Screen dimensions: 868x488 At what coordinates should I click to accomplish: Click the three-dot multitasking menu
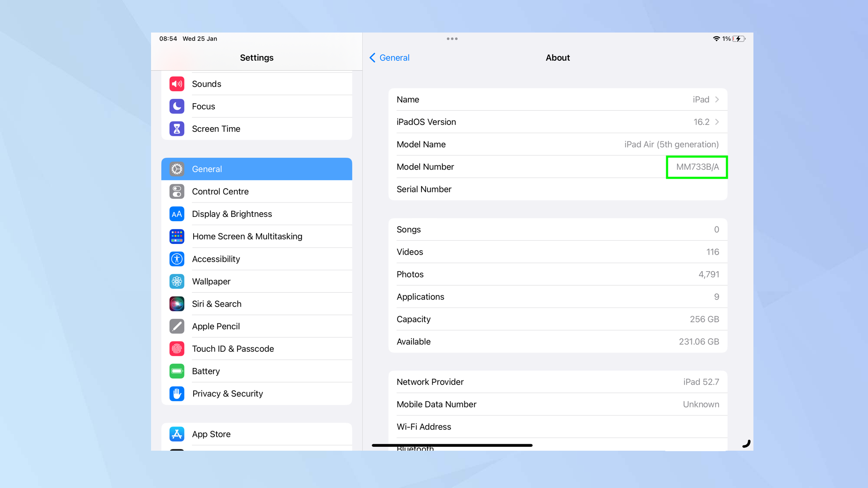point(452,39)
